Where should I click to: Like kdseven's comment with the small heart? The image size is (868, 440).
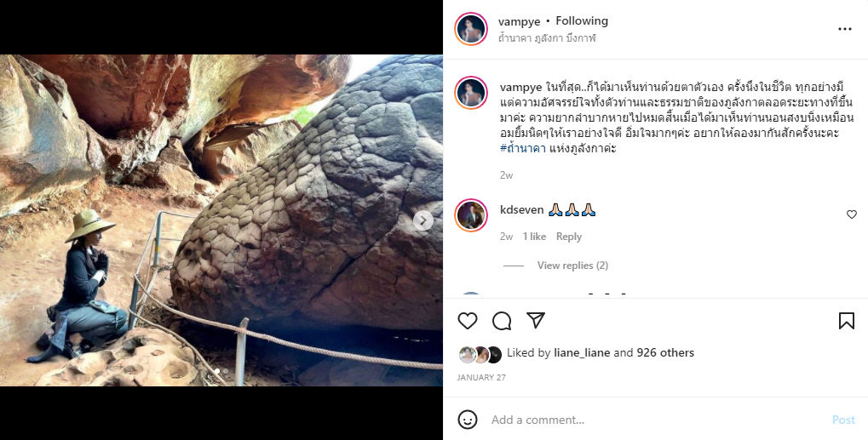(x=851, y=214)
